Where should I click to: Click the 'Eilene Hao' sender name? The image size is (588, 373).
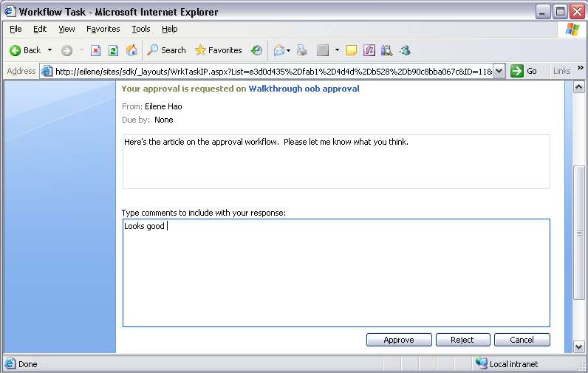(x=163, y=106)
